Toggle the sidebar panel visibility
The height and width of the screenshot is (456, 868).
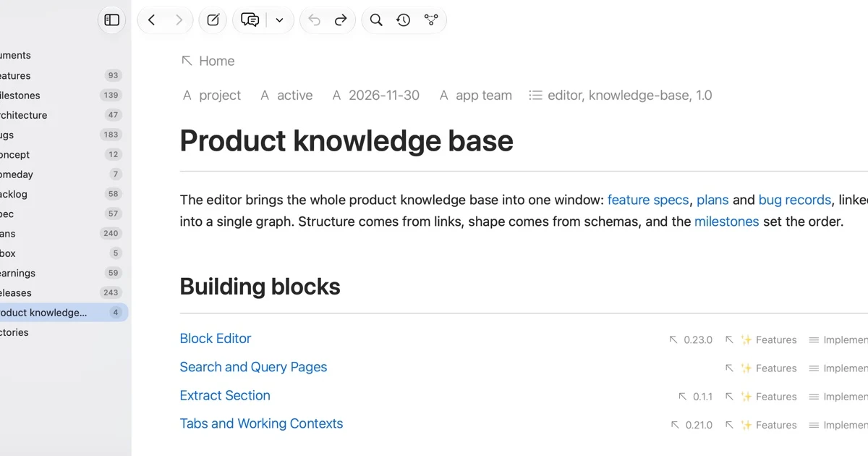point(111,20)
